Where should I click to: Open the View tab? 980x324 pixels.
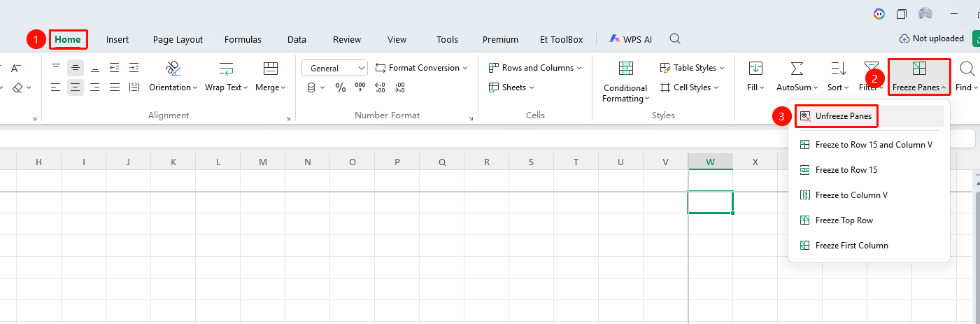point(397,40)
